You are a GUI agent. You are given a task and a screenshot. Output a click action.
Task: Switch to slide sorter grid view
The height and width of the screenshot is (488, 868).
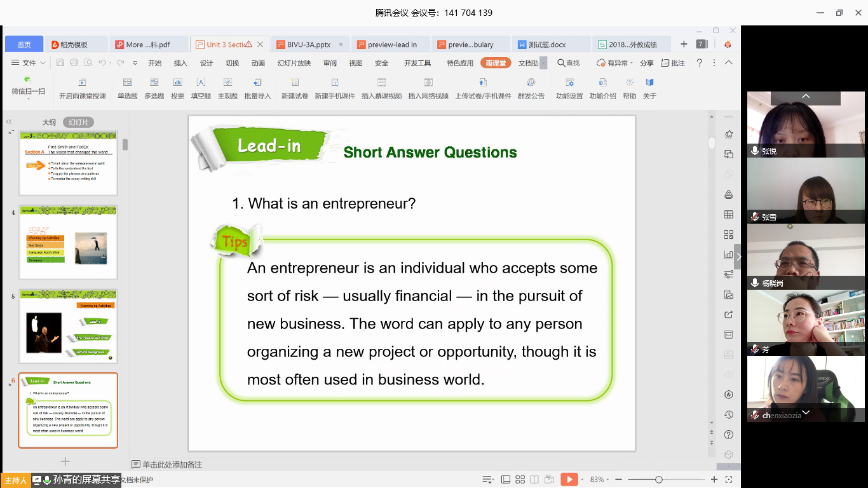pyautogui.click(x=520, y=480)
